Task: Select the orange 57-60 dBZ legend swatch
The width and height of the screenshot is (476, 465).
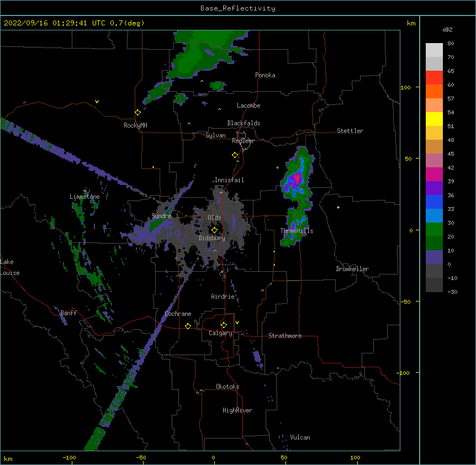Action: (x=434, y=91)
